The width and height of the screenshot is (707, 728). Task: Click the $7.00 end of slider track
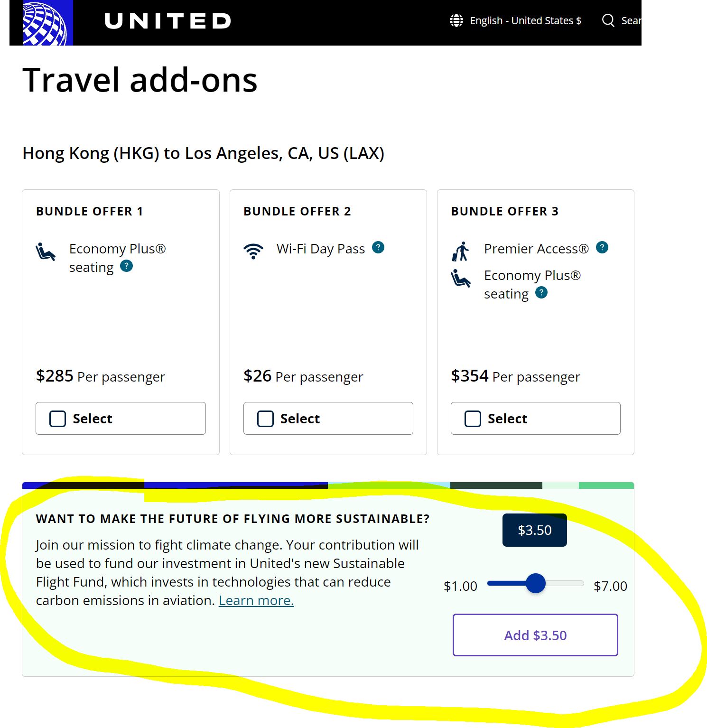582,583
